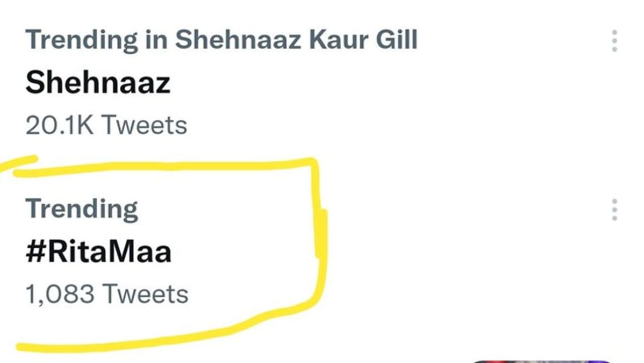This screenshot has width=644, height=363.
Task: Select the bold "#RitaMaa" text
Action: tap(98, 252)
